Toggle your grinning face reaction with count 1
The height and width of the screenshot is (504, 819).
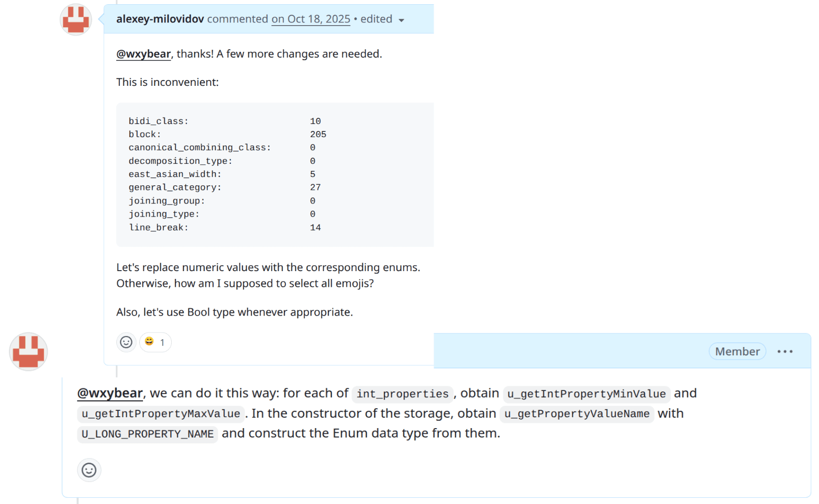coord(155,342)
